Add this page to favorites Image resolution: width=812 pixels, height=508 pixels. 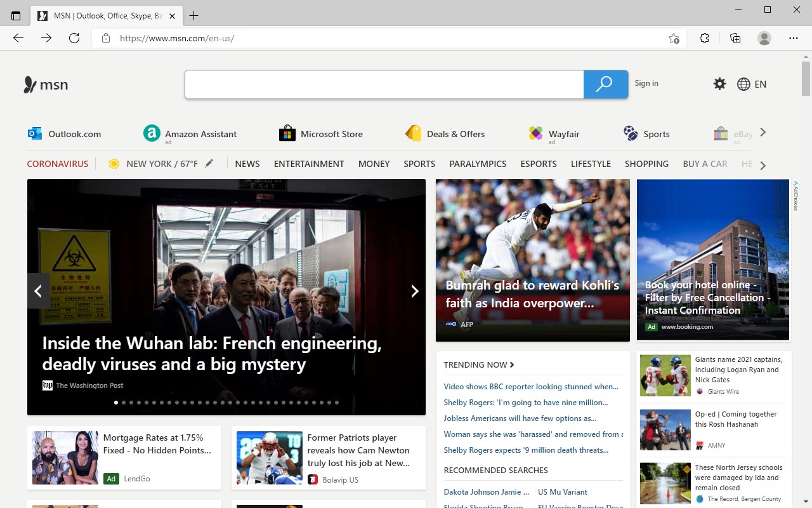point(674,38)
